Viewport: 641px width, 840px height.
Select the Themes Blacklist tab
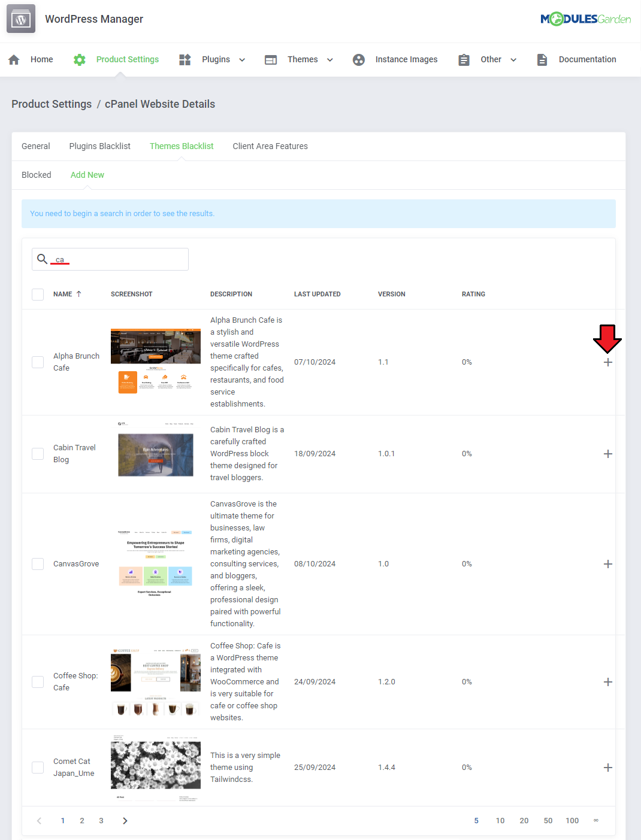tap(182, 146)
